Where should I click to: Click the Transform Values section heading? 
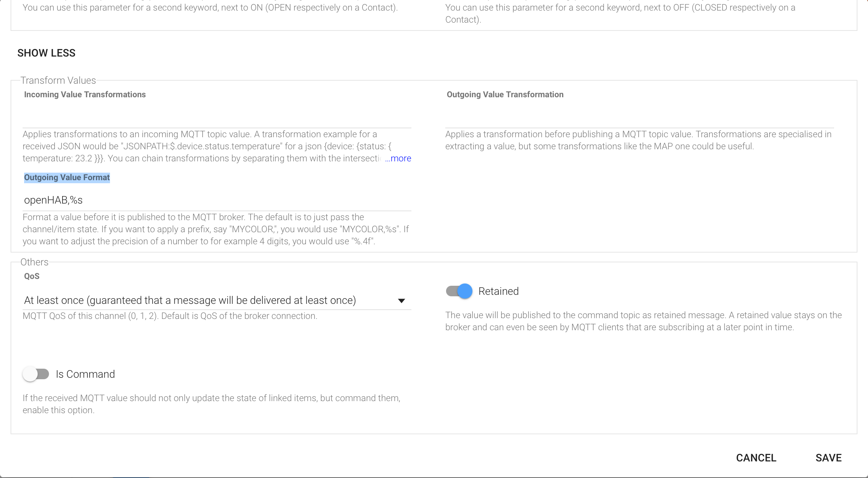click(x=58, y=80)
